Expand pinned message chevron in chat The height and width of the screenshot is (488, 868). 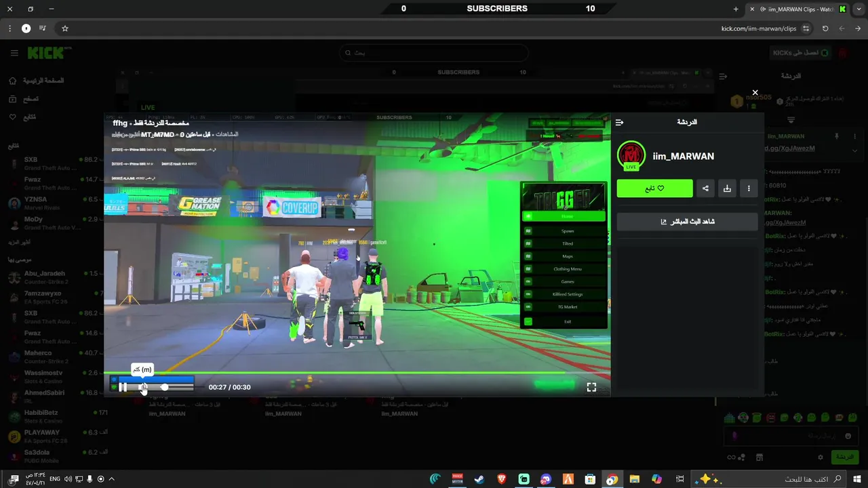[855, 151]
